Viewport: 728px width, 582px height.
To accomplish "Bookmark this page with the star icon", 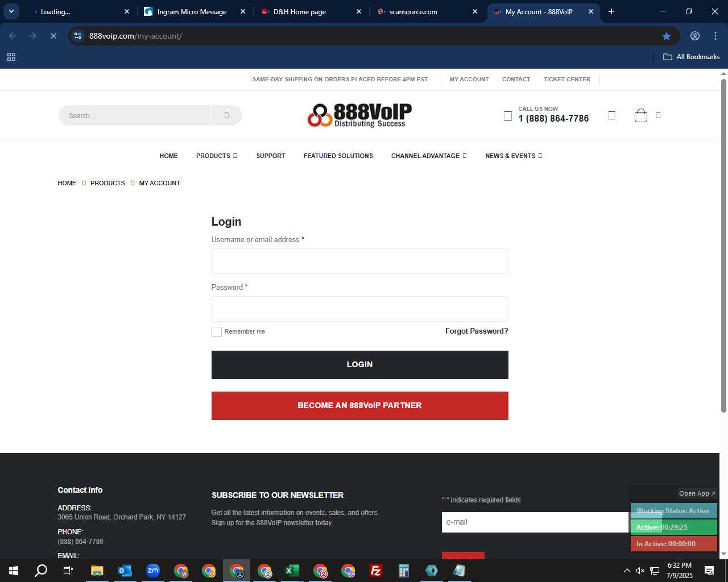I will click(x=667, y=36).
